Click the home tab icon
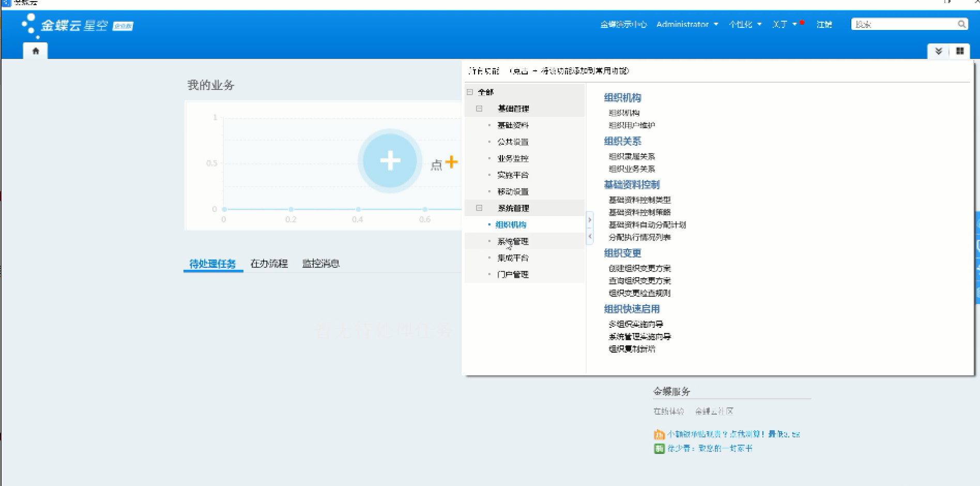The image size is (980, 486). (36, 51)
